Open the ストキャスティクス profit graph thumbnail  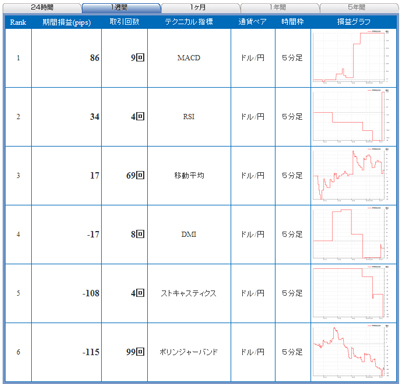[x=351, y=293]
